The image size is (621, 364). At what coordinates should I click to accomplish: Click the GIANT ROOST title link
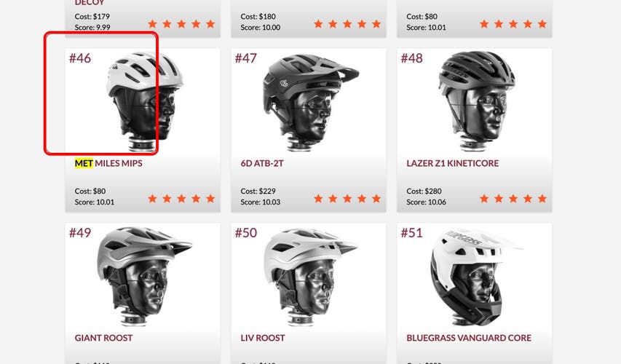(104, 338)
